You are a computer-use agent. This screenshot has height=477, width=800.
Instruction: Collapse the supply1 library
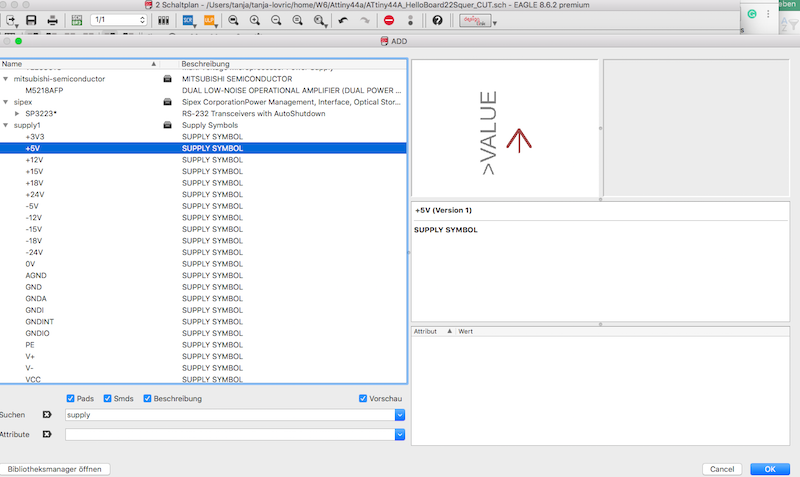(x=6, y=125)
